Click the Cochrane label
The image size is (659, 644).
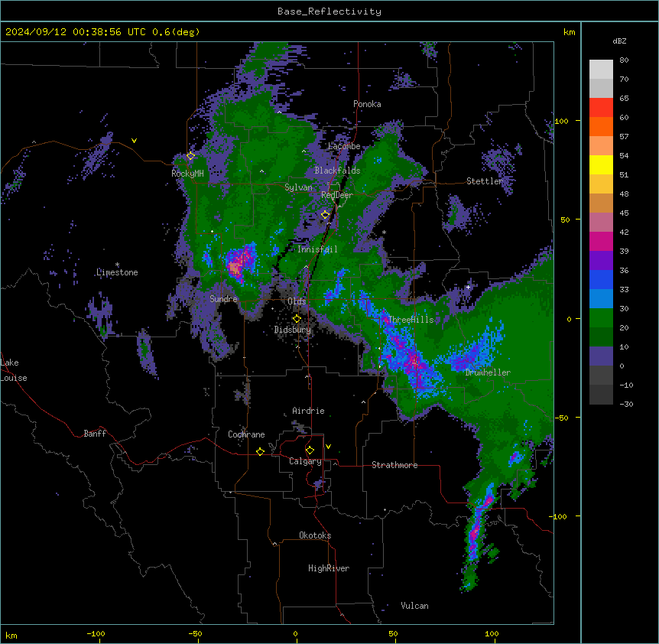(246, 434)
